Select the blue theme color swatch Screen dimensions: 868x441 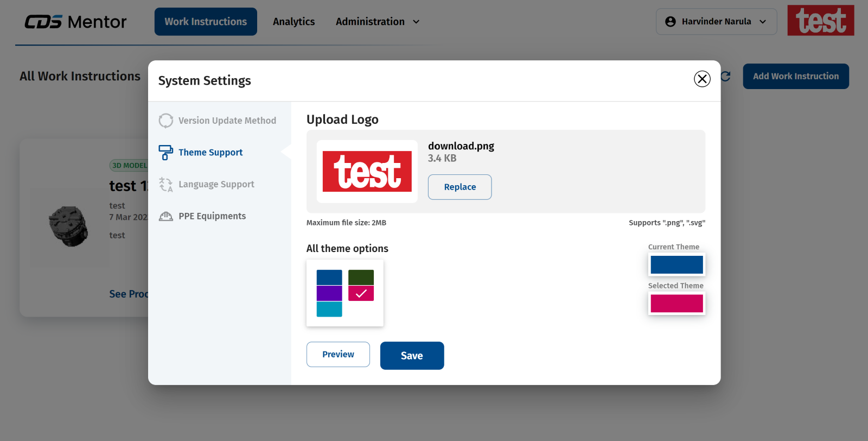pos(329,278)
